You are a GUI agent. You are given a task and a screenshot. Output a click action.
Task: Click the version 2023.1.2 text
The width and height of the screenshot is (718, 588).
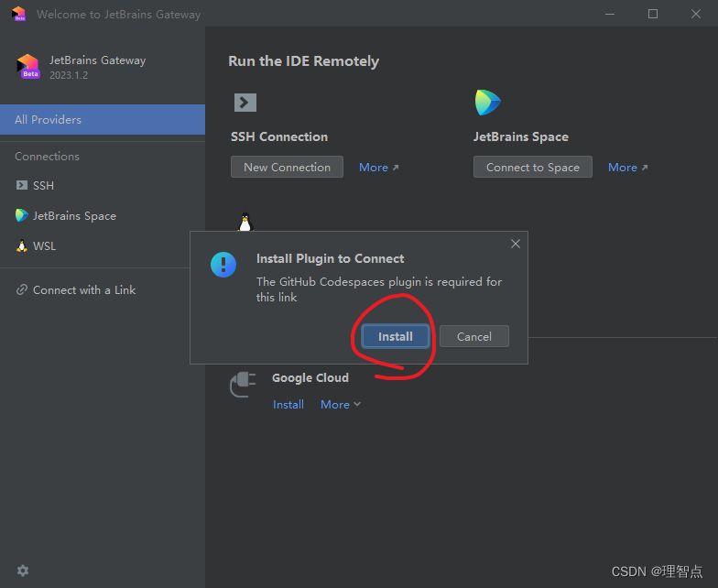[x=69, y=75]
